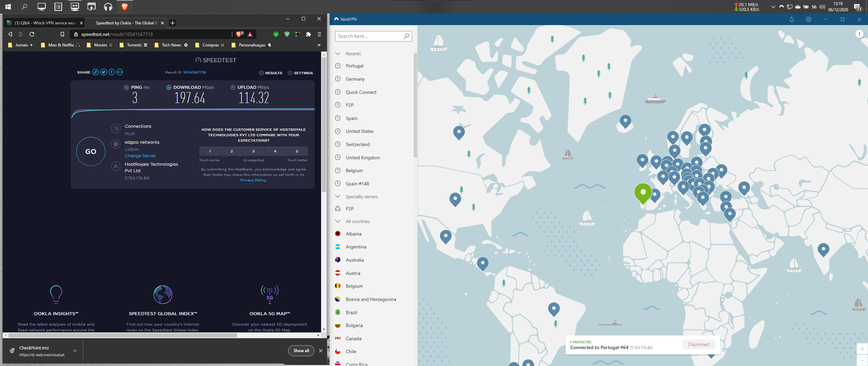868x366 pixels.
Task: Open NordVPN settings gear icon
Action: point(809,19)
